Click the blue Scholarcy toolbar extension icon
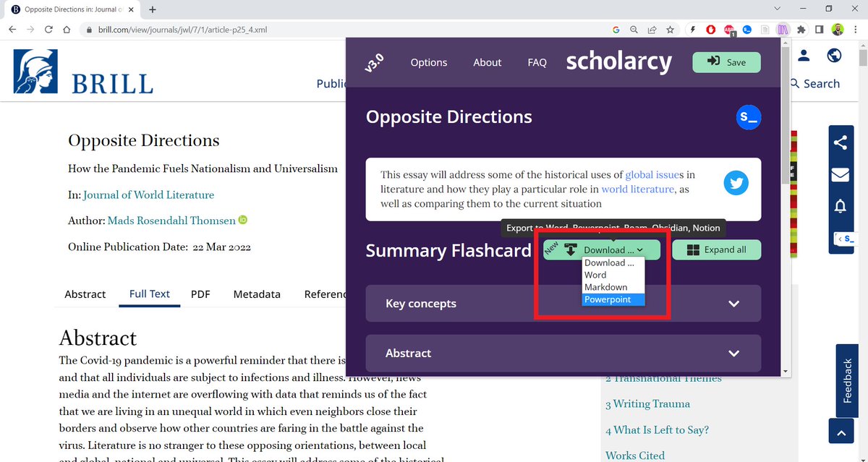 coord(747,30)
